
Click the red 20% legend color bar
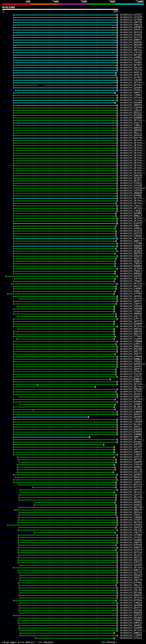coord(16,4)
